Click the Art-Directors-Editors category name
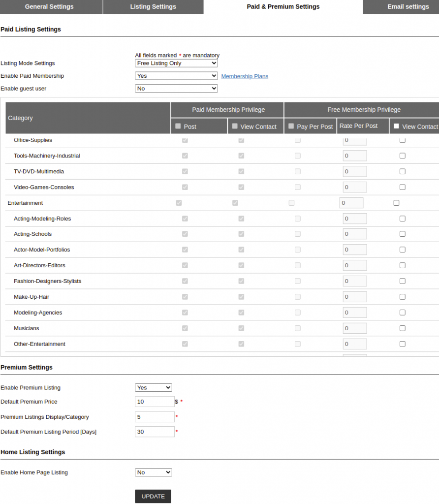 click(x=39, y=265)
